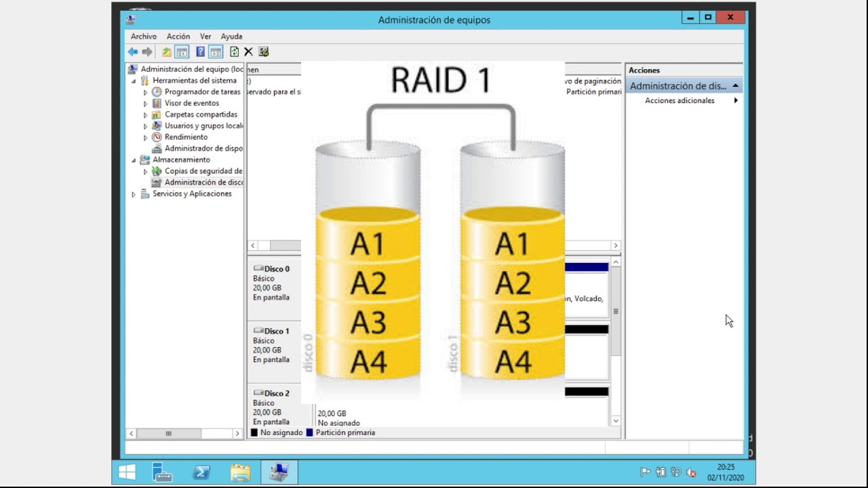Click the black No asignado legend swatch
The width and height of the screenshot is (868, 488).
coord(254,432)
